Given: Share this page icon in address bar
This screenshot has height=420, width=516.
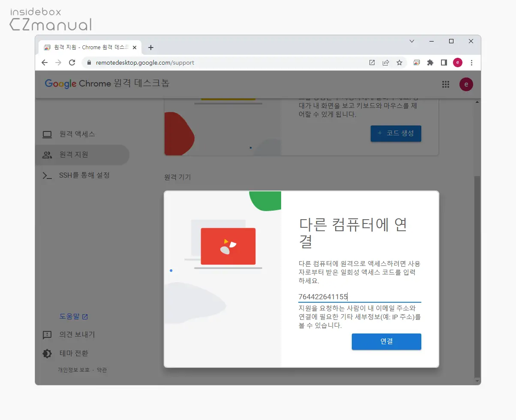Looking at the screenshot, I should 386,63.
